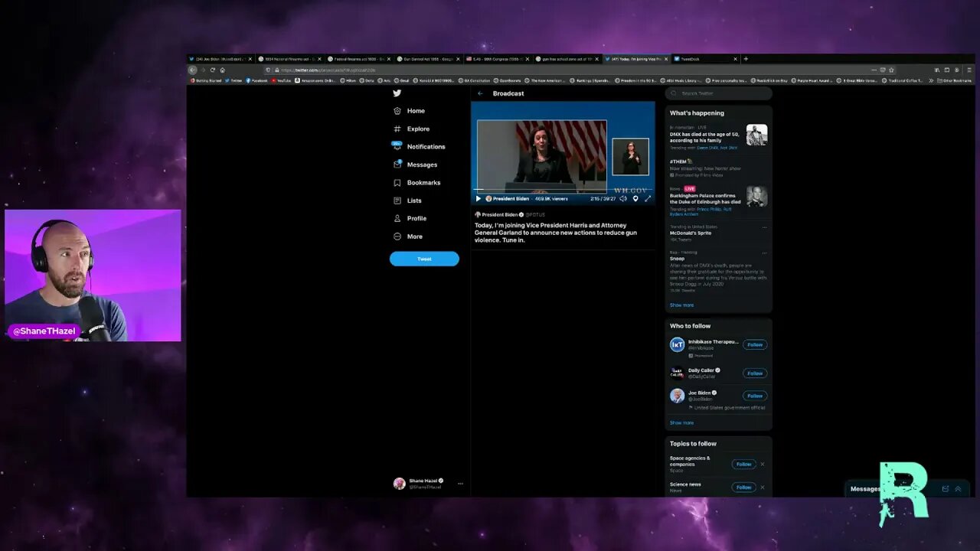Follow Daily Caller
The height and width of the screenshot is (551, 980).
755,373
